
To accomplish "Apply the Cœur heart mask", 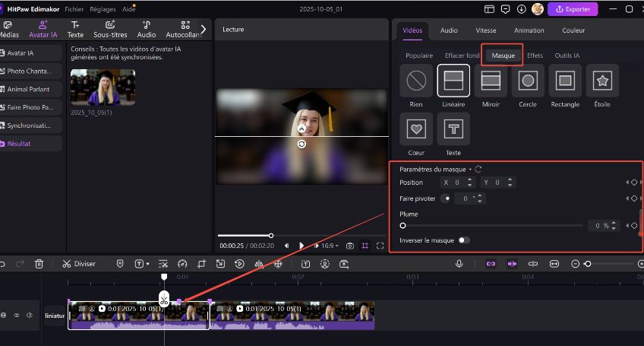I will (x=416, y=129).
